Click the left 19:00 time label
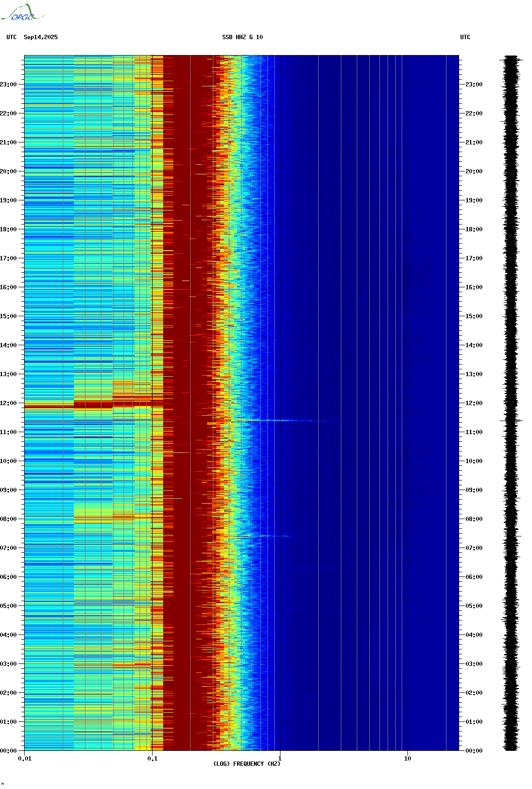This screenshot has height=789, width=532. pos(8,200)
